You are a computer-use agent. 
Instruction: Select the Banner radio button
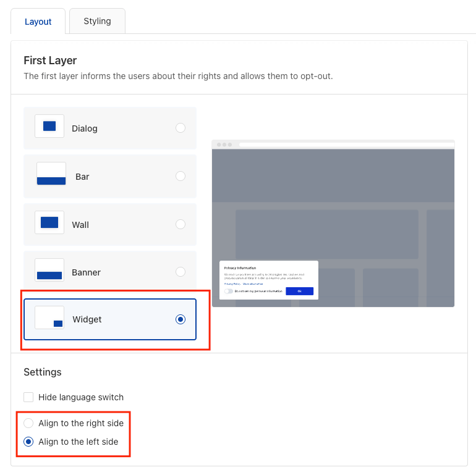click(181, 272)
